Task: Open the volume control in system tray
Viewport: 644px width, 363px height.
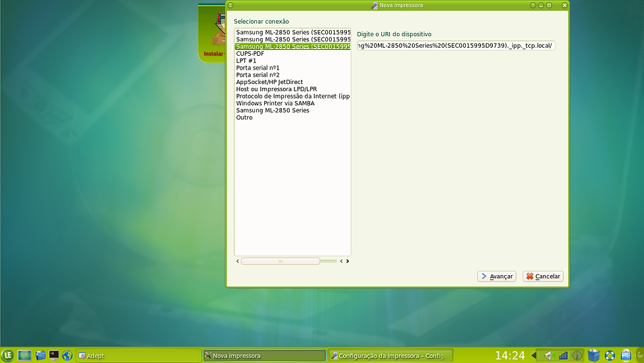Action: point(549,356)
